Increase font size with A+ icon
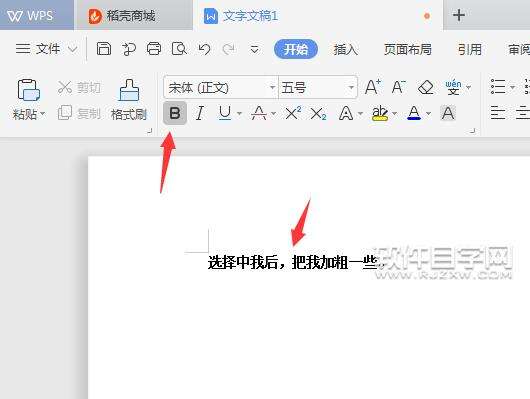Screen dimensions: 530x399 click(x=373, y=87)
